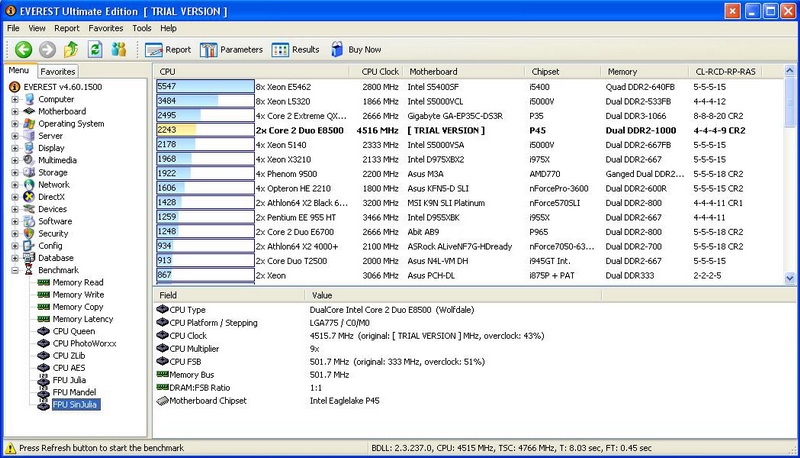Open the File menu

pos(13,28)
